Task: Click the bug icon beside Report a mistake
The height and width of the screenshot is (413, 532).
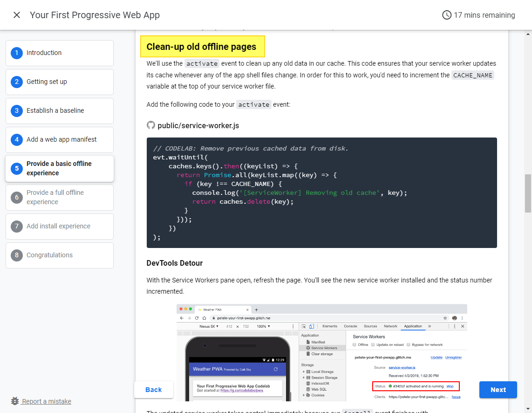Action: tap(14, 401)
